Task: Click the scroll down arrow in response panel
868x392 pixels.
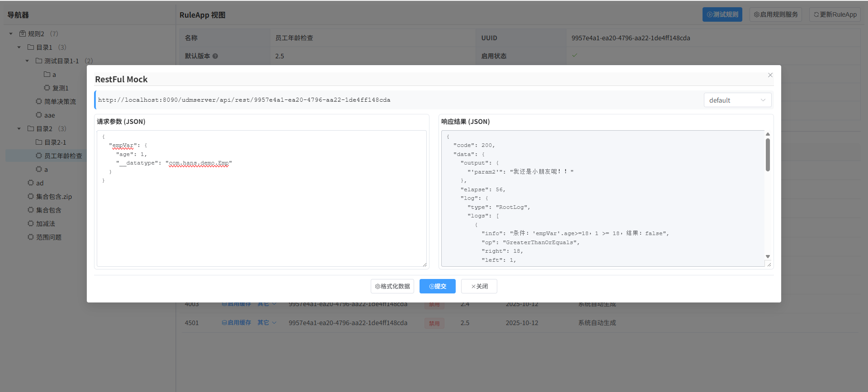Action: (x=768, y=256)
